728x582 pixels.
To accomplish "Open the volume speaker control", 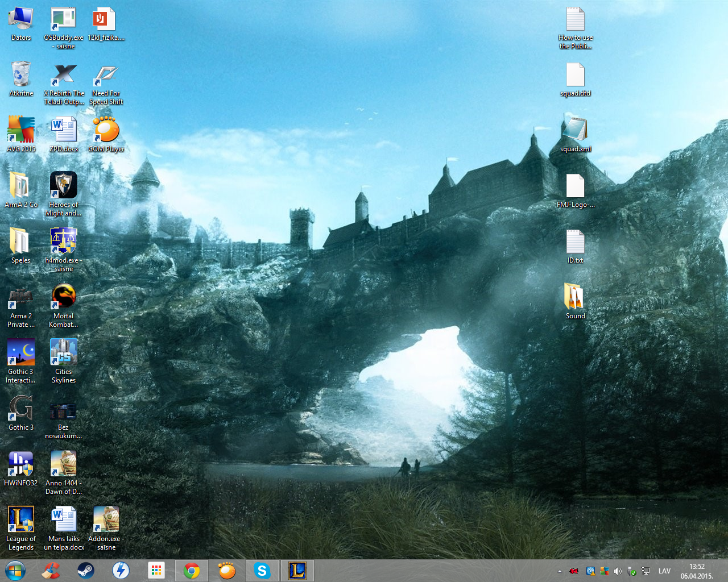I will pyautogui.click(x=618, y=571).
